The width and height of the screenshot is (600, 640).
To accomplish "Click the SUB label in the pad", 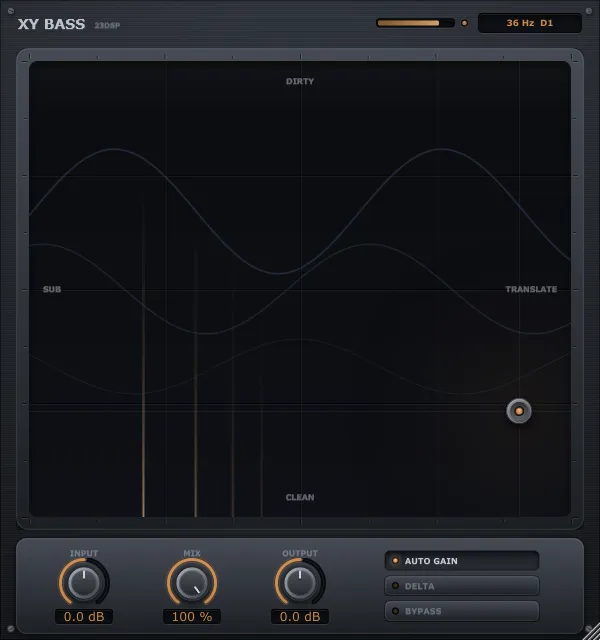I will [x=52, y=289].
